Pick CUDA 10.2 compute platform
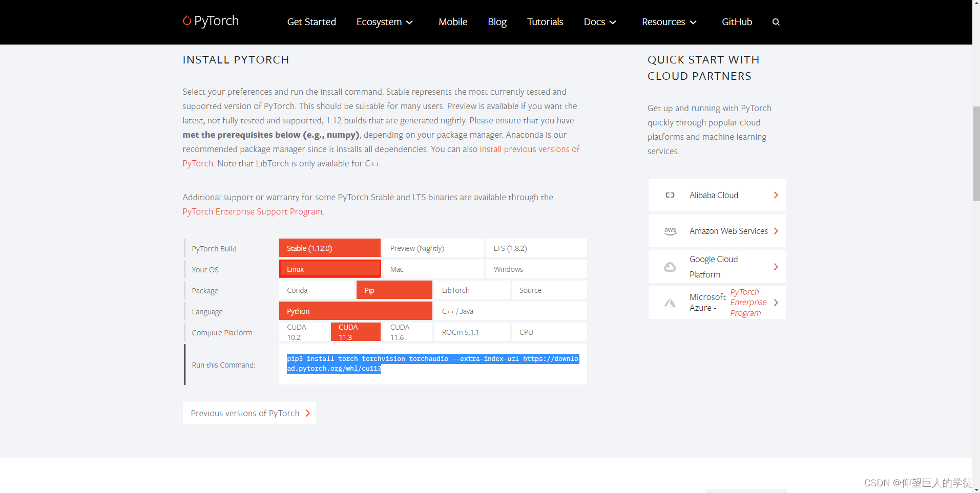Viewport: 980px width, 493px height. pyautogui.click(x=304, y=332)
